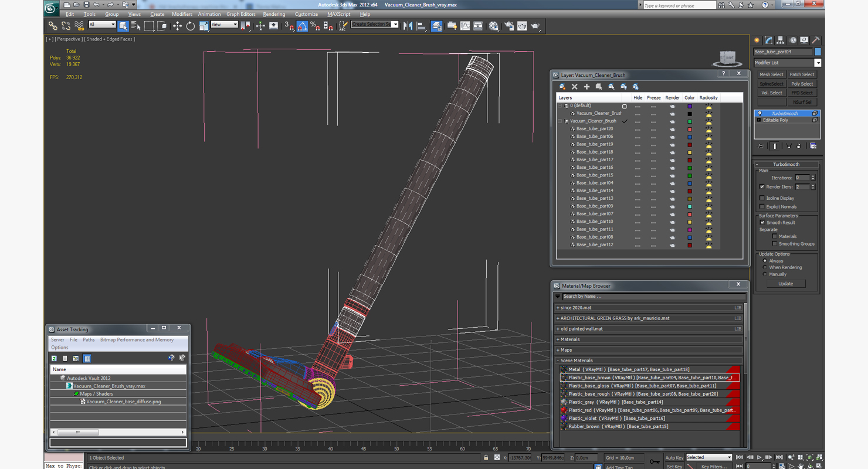Open the MAXScript menu
Screen dimensions: 868x469
(338, 14)
